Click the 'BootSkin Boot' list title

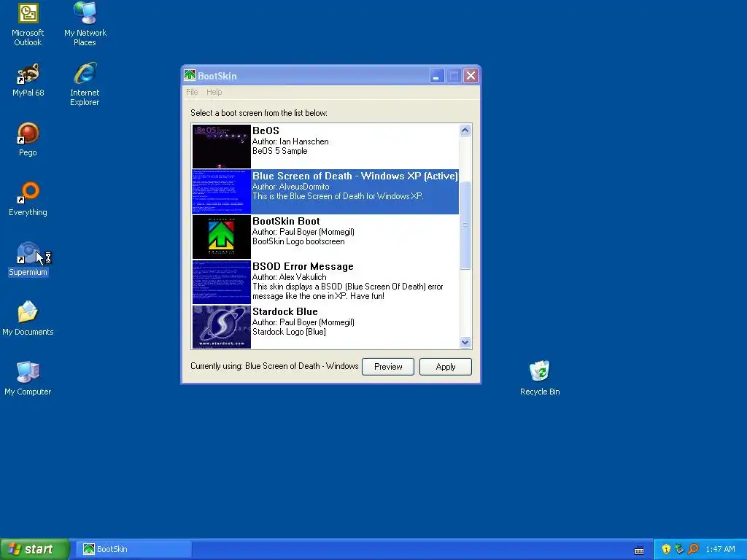[x=286, y=221]
